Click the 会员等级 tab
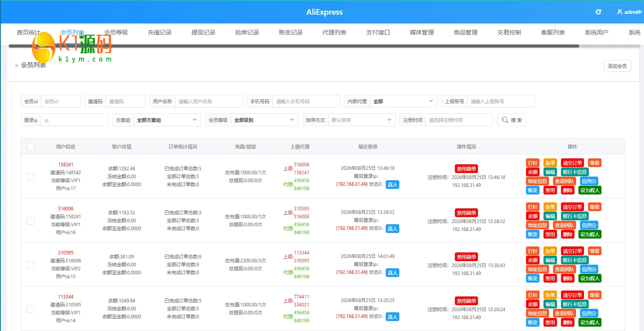Viewport: 644px width, 331px height. click(x=116, y=32)
